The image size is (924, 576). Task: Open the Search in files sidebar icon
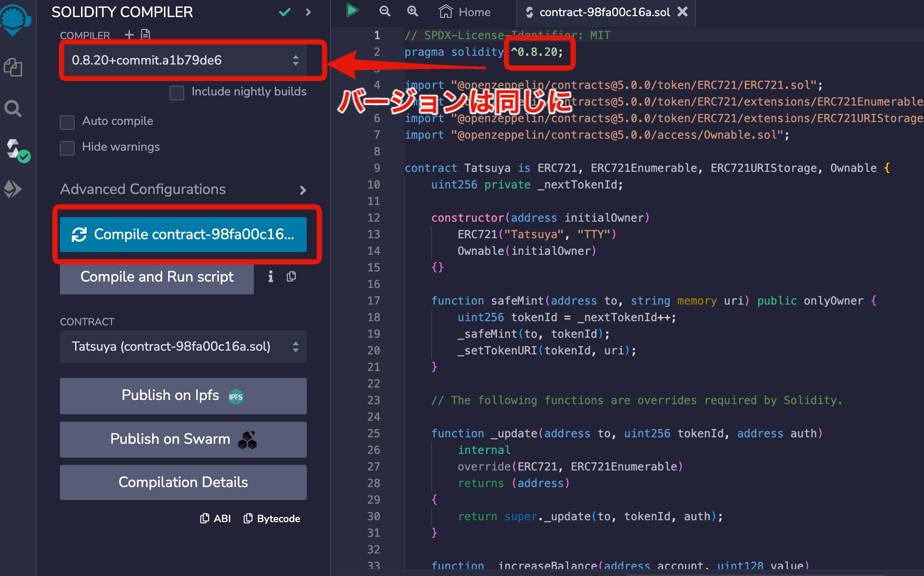point(13,109)
